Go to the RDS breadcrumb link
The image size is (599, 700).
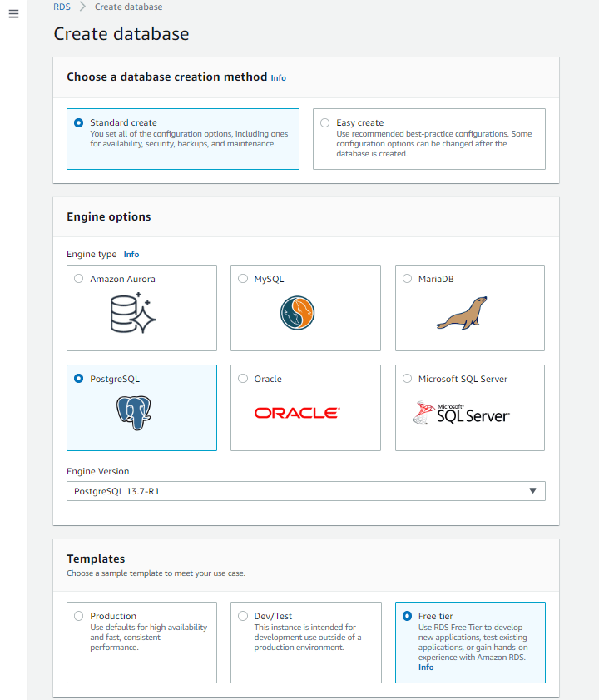coord(62,7)
